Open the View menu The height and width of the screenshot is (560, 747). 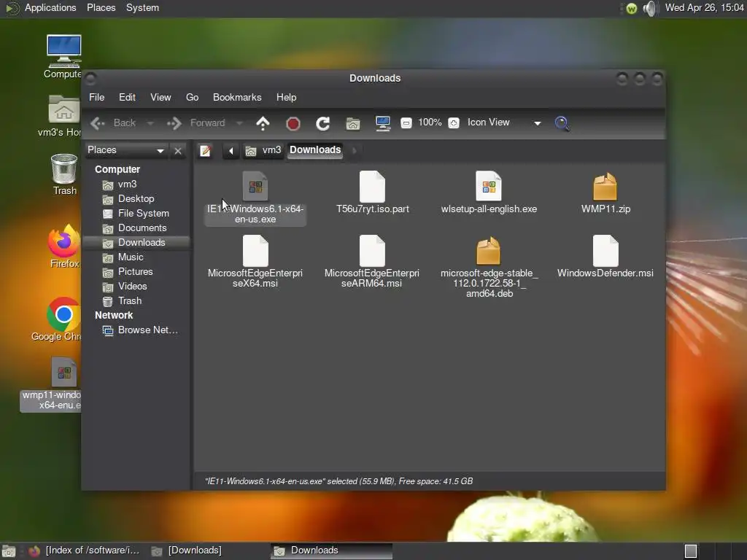(160, 97)
